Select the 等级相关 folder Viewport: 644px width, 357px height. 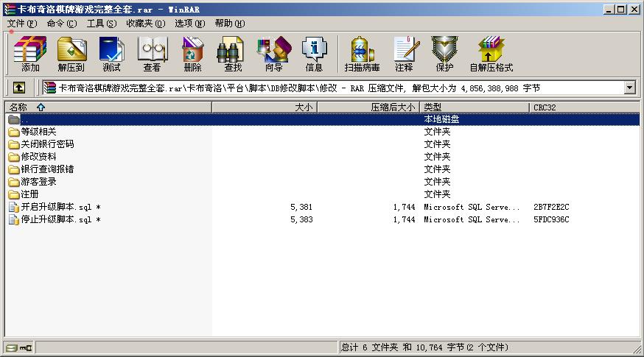(38, 132)
